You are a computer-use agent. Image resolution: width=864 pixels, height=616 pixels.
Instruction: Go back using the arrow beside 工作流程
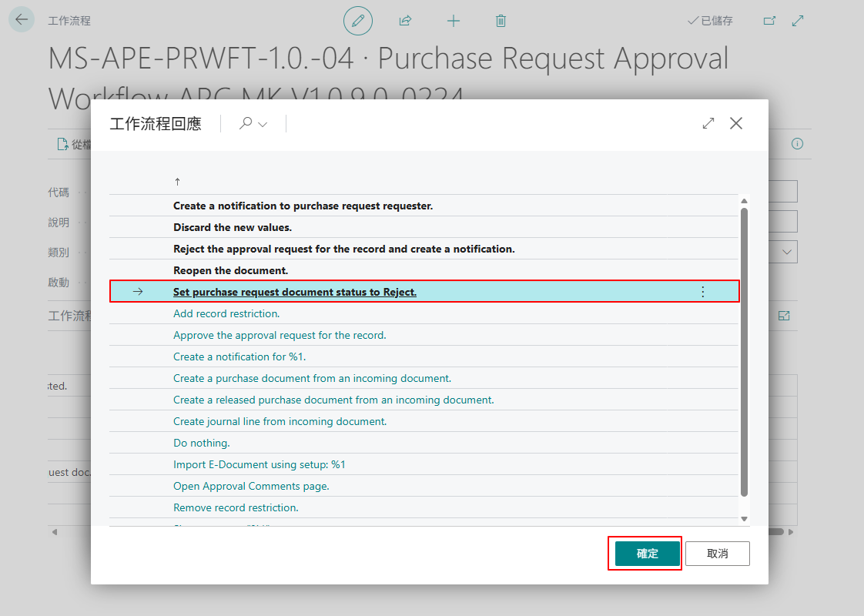point(22,20)
